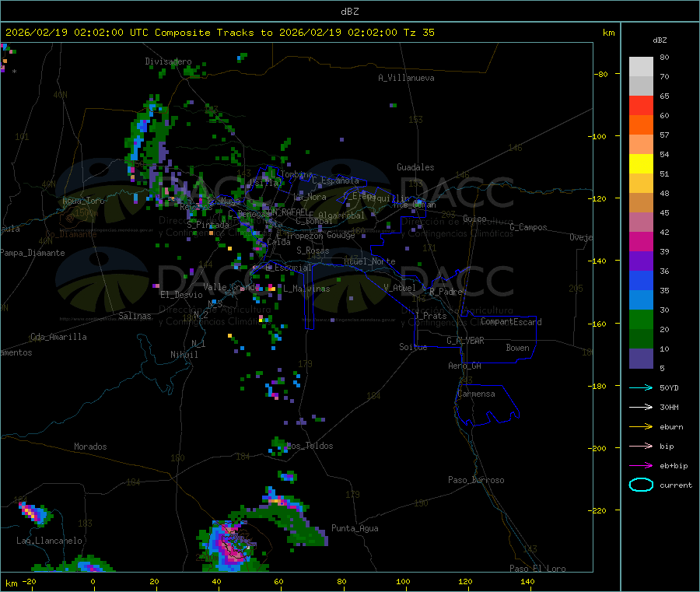Screen dimensions: 700x592
Task: Pick the slate purple 5-10 dBZ swatch
Action: pos(641,359)
